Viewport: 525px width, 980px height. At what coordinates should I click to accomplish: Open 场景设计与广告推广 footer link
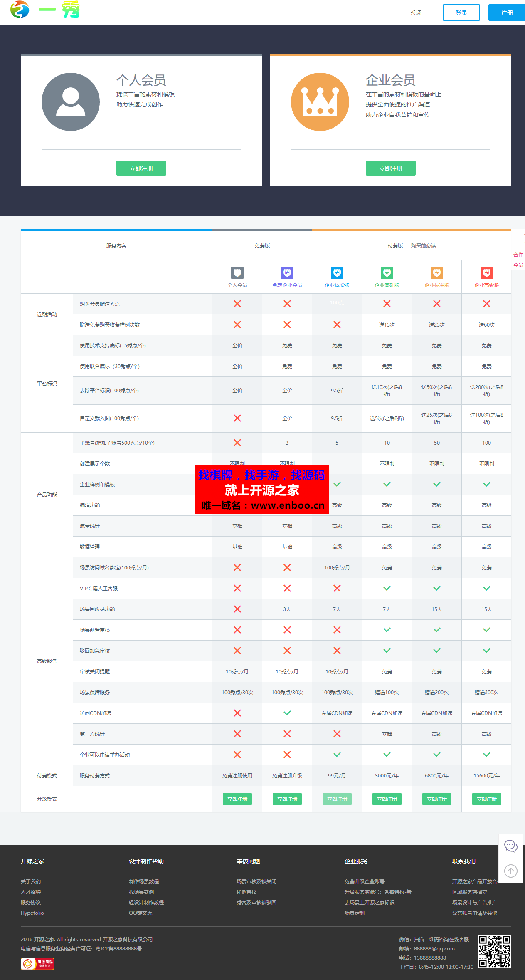click(x=475, y=903)
